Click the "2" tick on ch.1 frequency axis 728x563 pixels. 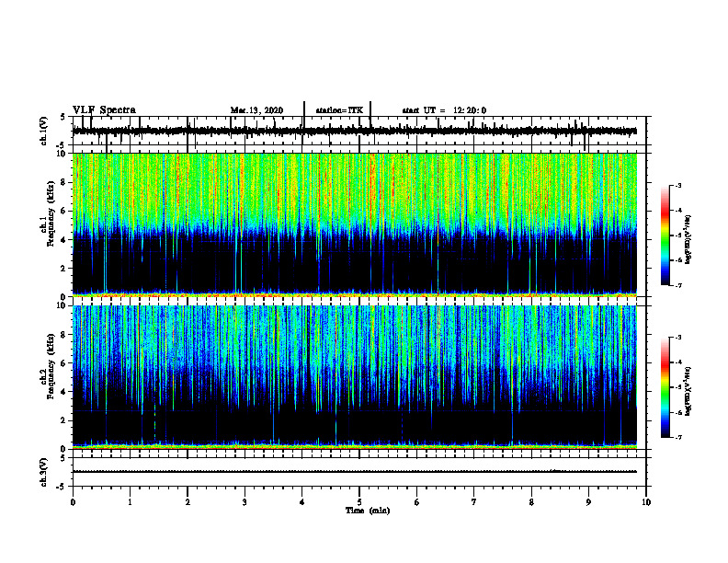(63, 268)
